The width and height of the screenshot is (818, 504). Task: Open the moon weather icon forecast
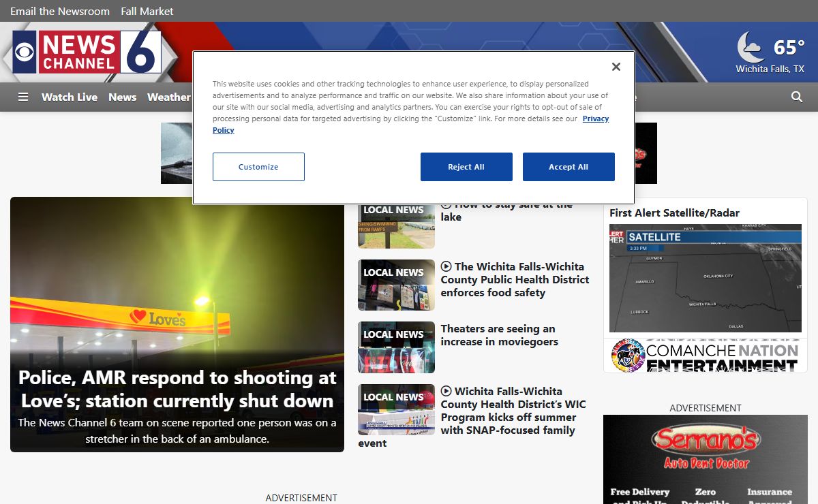click(751, 47)
